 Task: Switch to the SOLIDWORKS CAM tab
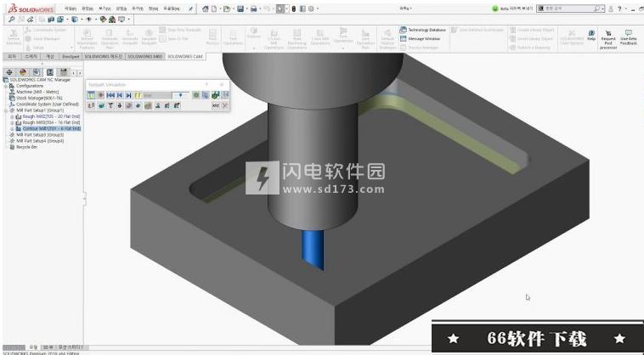pos(185,56)
